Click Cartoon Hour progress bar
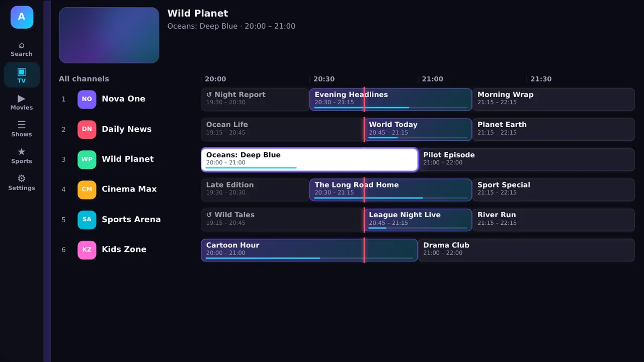 click(x=309, y=258)
